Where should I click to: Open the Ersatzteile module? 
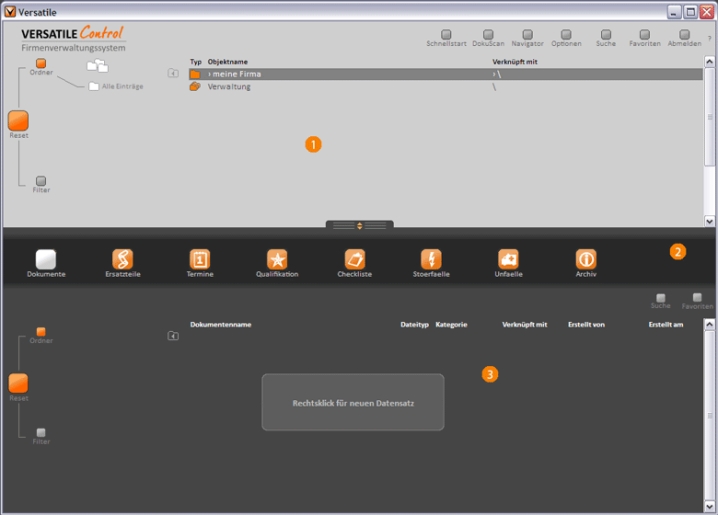[122, 260]
